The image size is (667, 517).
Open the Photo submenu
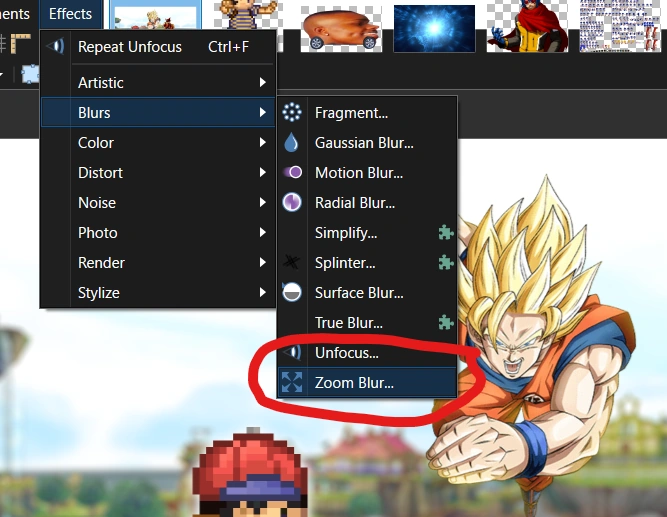click(x=158, y=233)
